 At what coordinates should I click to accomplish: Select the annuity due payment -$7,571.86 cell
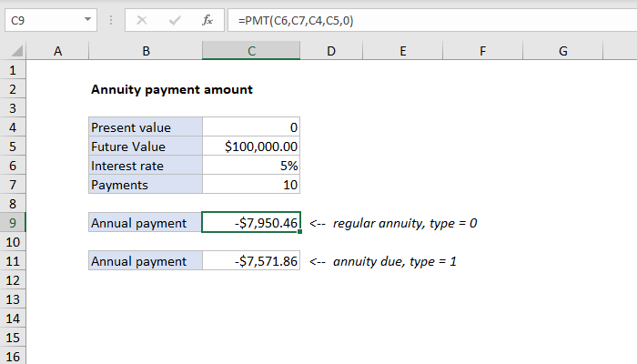(x=251, y=261)
